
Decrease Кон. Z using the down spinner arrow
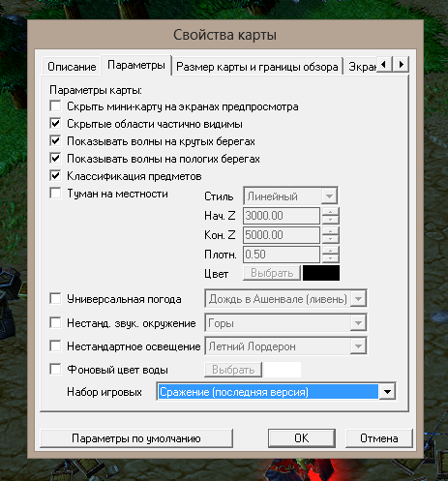(330, 239)
